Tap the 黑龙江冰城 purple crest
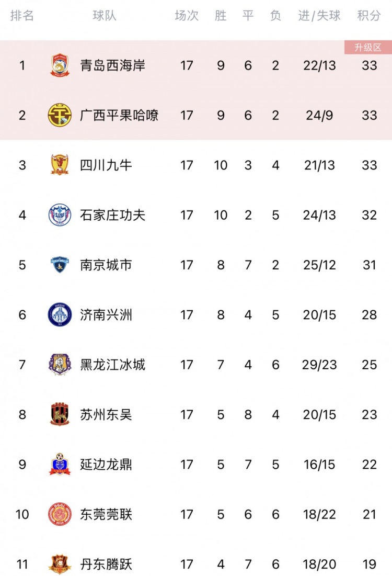This screenshot has width=392, height=576. [x=60, y=364]
